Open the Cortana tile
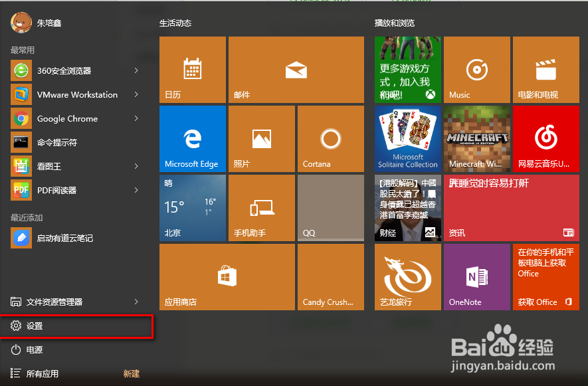 pos(331,139)
